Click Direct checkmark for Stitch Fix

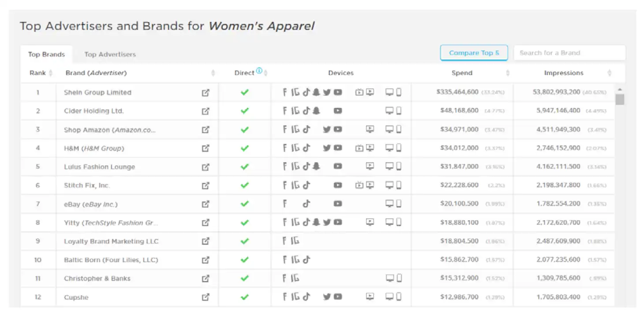click(x=244, y=185)
